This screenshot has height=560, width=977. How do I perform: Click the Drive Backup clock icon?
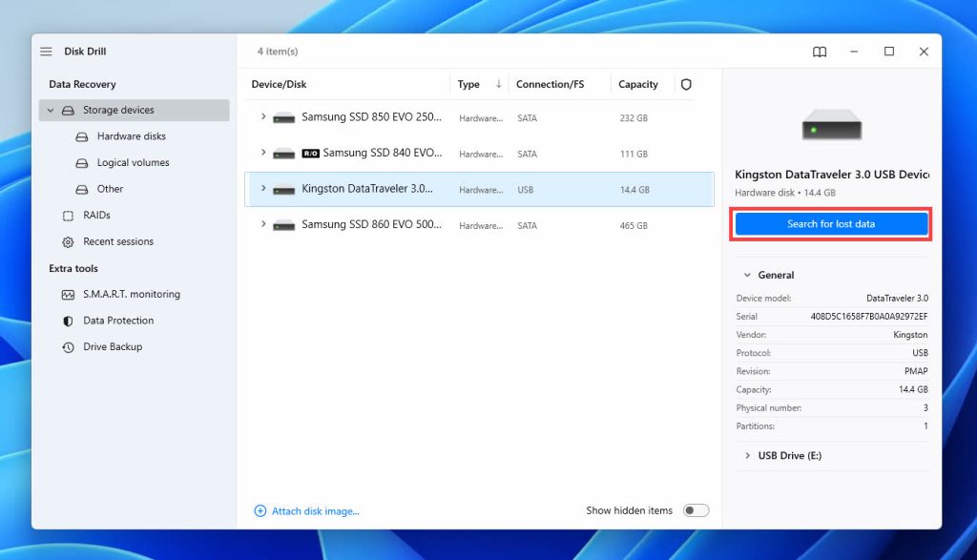(68, 347)
